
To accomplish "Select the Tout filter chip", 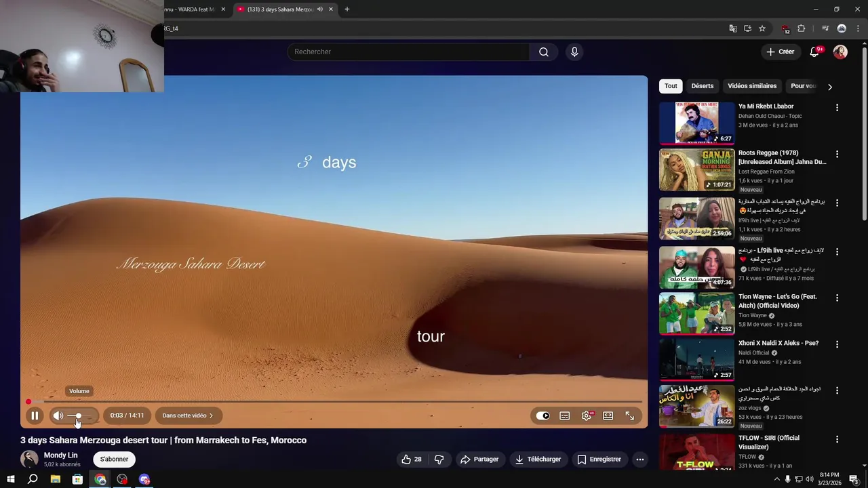I will point(671,86).
